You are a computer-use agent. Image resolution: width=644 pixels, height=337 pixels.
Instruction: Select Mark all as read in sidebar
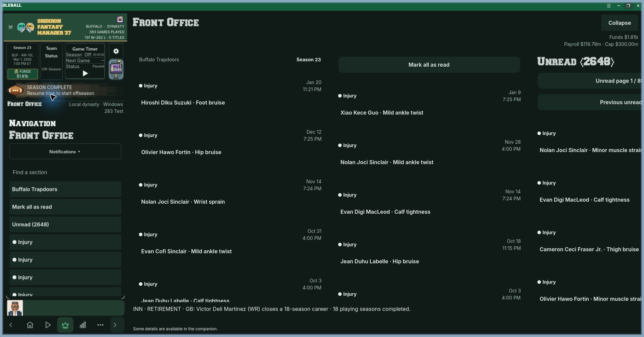pos(65,207)
